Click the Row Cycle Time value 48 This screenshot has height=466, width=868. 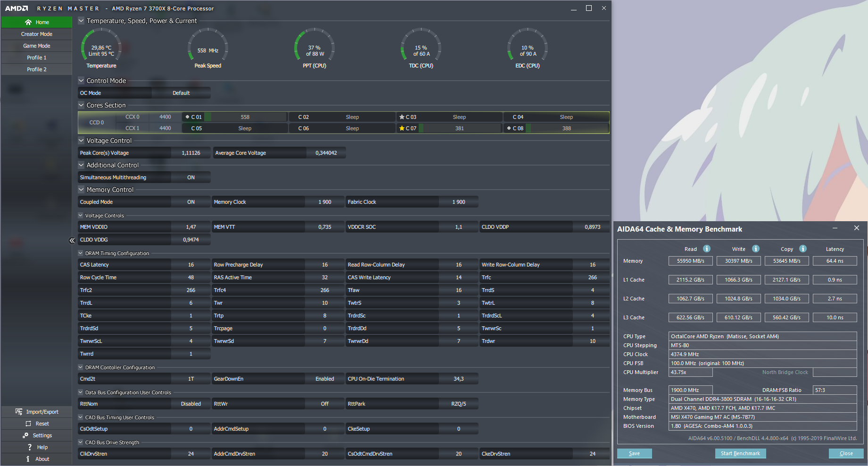click(x=191, y=277)
